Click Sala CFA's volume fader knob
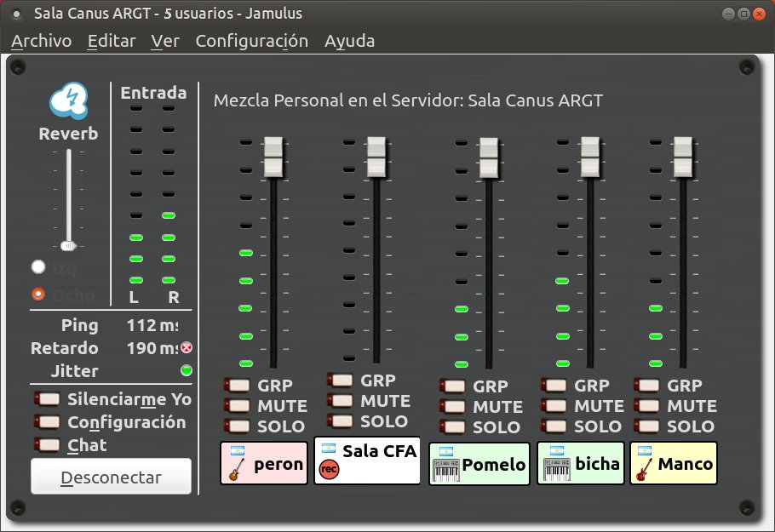Viewport: 775px width, 532px height. [376, 157]
